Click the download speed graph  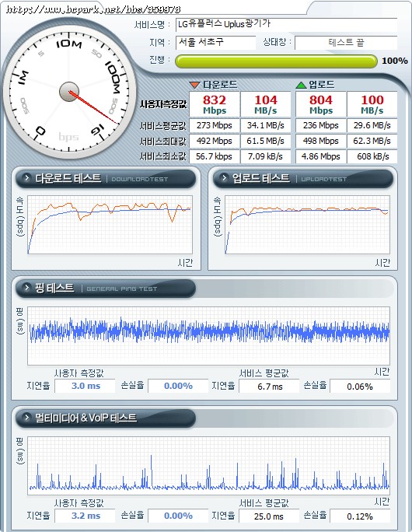(110, 225)
